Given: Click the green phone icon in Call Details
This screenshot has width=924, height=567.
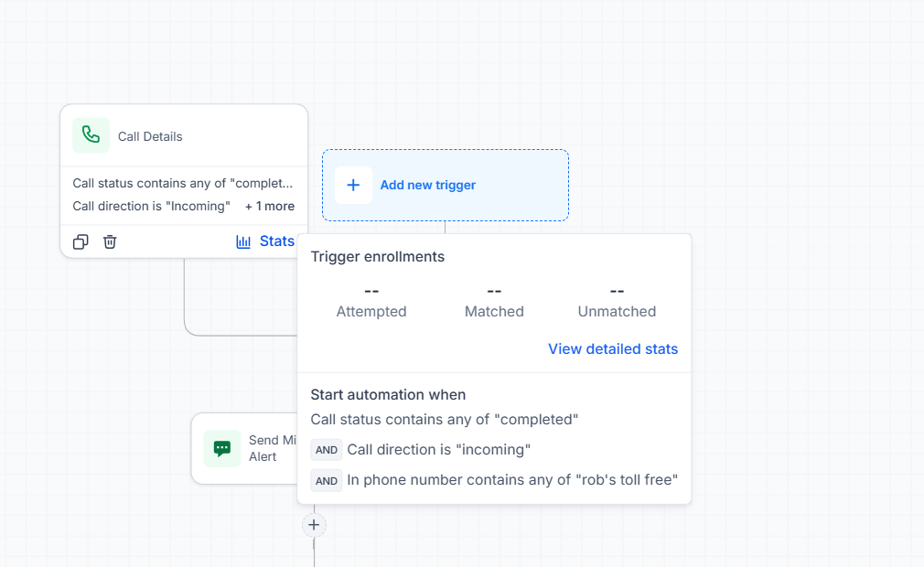Looking at the screenshot, I should (x=91, y=135).
